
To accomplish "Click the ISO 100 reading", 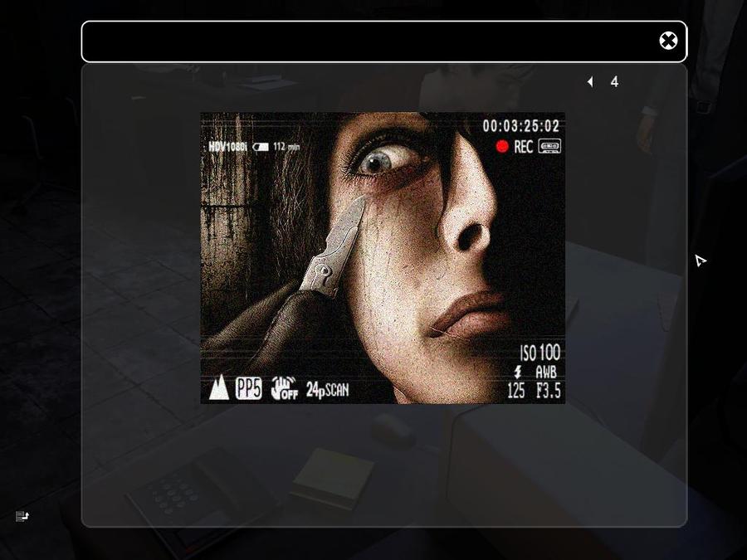I will (539, 353).
